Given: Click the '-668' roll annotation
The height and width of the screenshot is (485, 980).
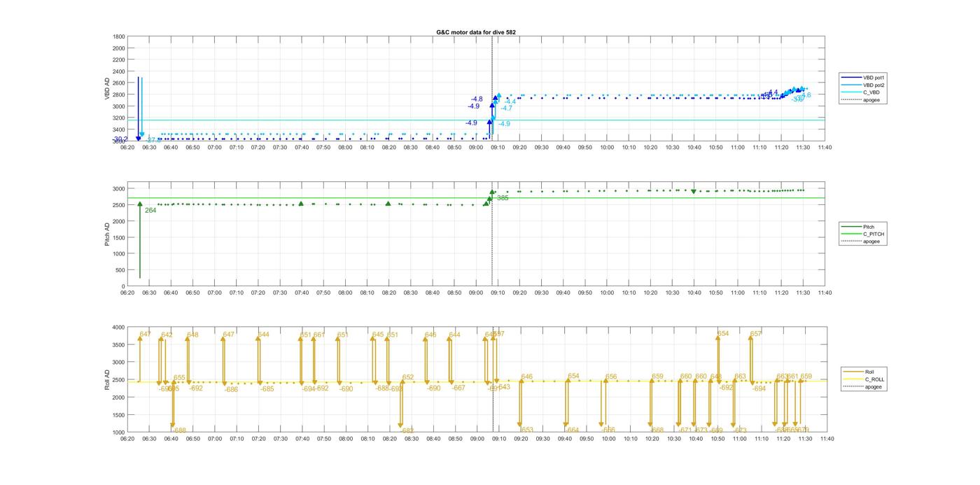Looking at the screenshot, I should coord(657,430).
